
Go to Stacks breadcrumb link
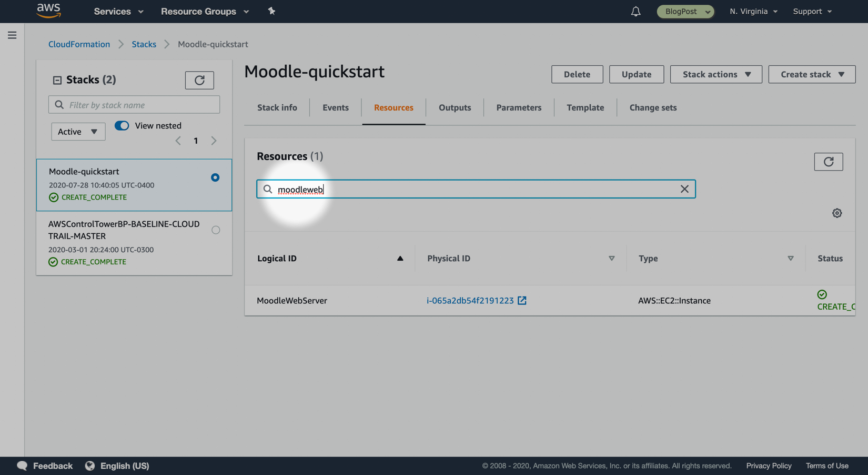[144, 44]
